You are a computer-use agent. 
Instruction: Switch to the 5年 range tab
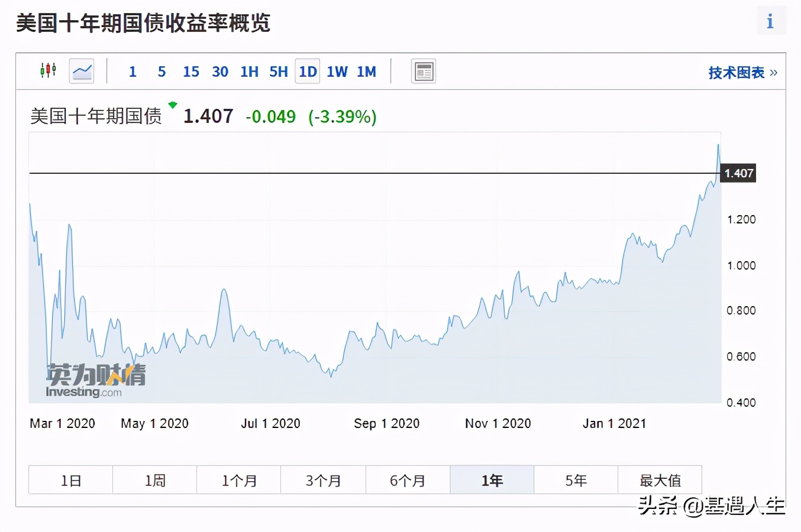click(x=576, y=480)
